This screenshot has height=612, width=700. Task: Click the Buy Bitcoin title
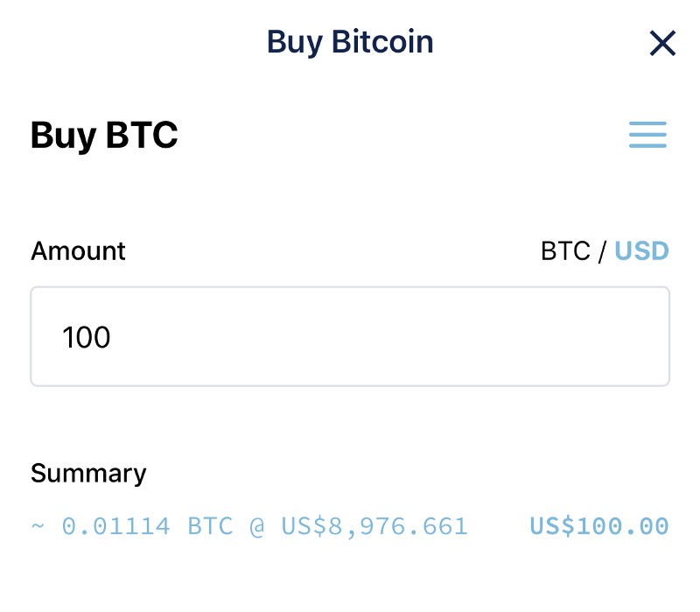point(350,42)
